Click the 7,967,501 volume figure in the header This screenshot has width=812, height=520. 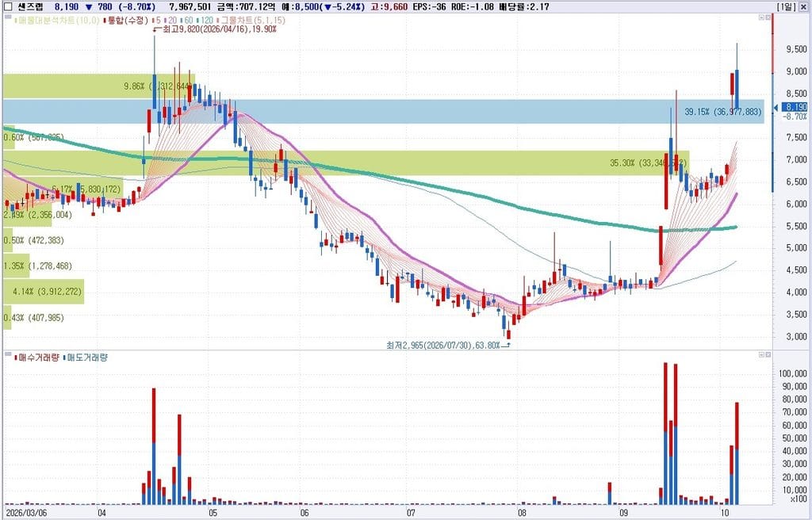point(191,7)
